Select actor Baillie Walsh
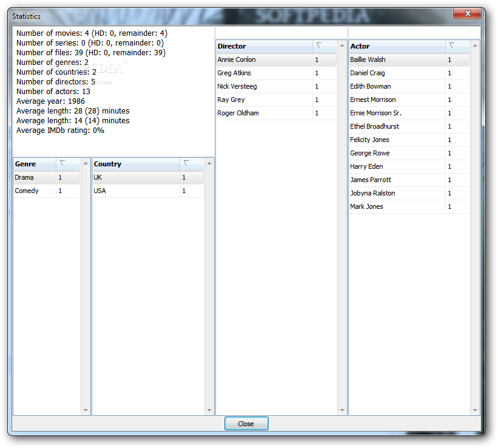Image resolution: width=498 pixels, height=448 pixels. (409, 59)
